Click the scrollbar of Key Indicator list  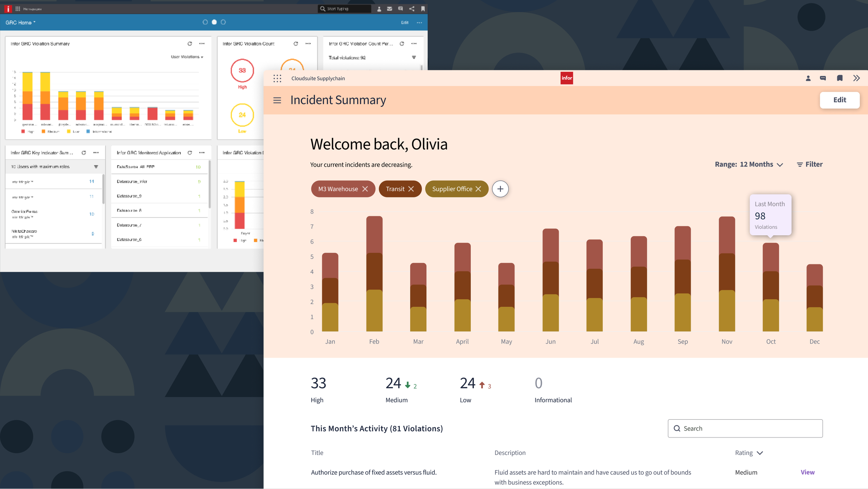103,189
